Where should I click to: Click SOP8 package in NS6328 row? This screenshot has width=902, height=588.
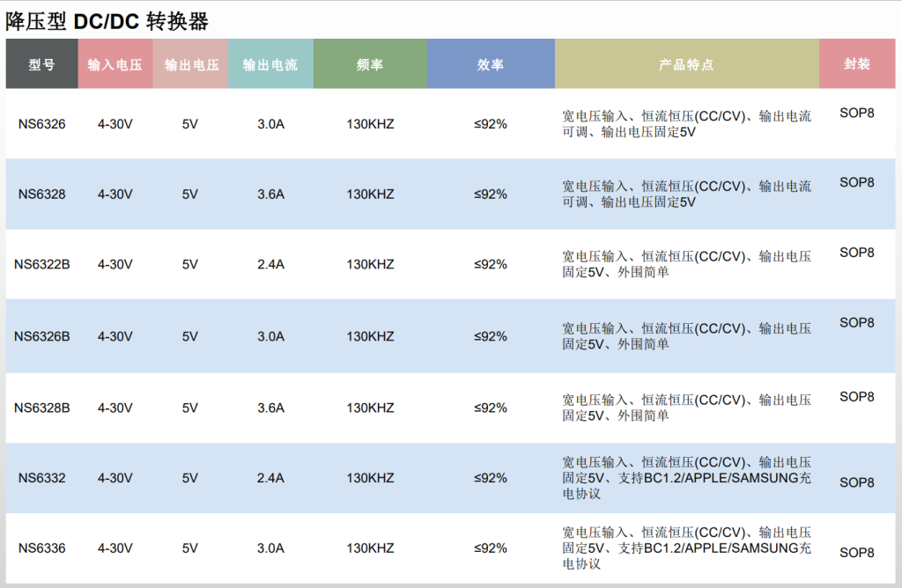tap(857, 182)
